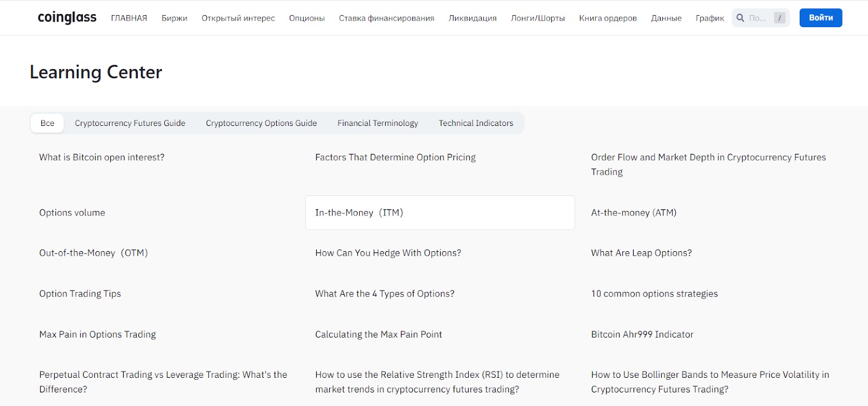Open the Опционы menu
This screenshot has width=868, height=406.
click(x=307, y=18)
